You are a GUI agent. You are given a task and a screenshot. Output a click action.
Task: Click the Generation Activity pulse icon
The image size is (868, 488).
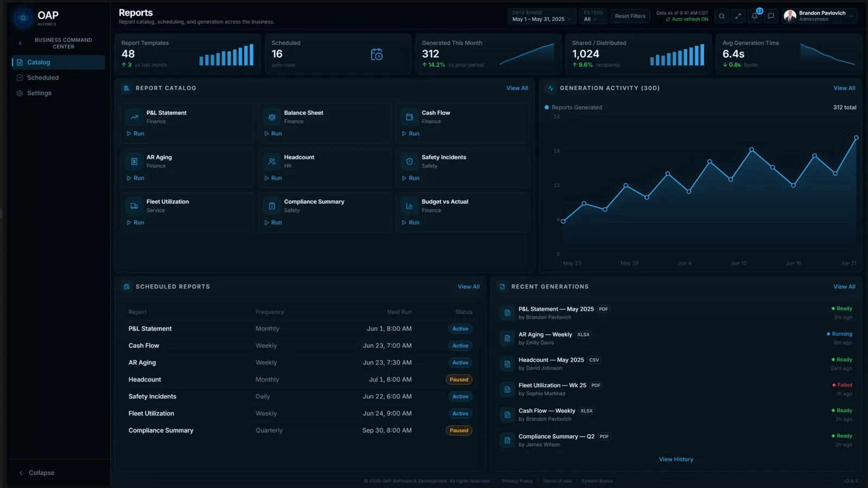coord(551,88)
